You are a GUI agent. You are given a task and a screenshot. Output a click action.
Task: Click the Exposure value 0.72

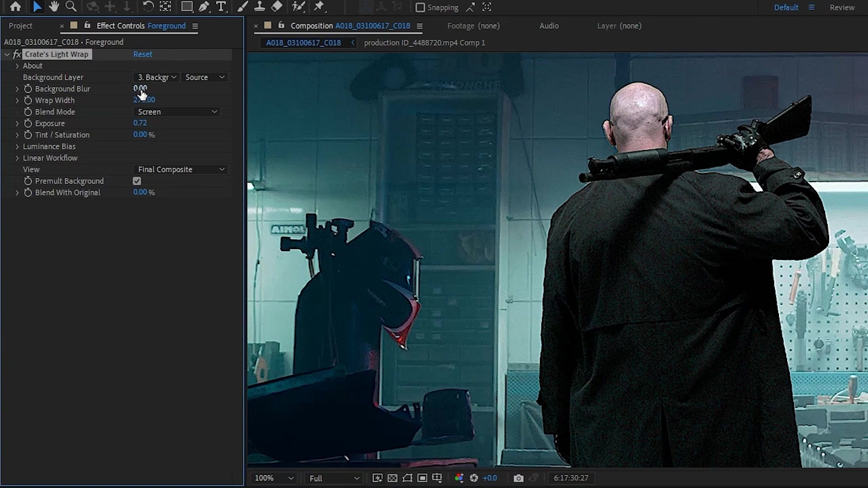(x=140, y=123)
